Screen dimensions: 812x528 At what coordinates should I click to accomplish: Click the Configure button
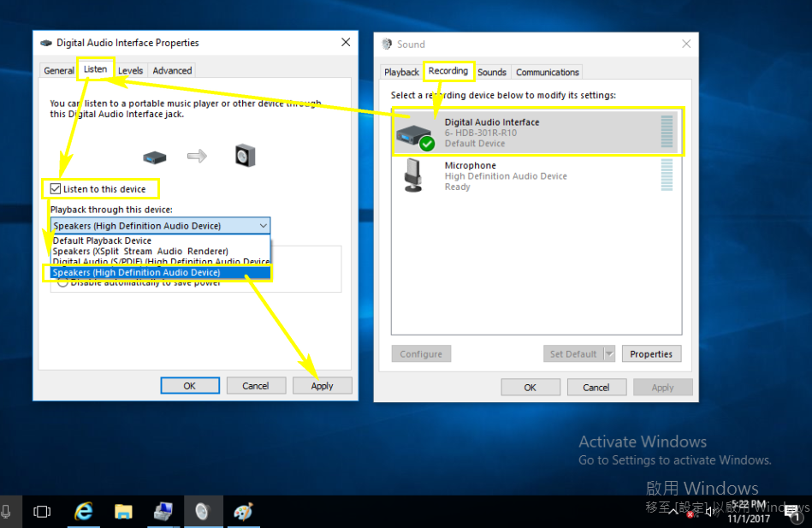421,354
